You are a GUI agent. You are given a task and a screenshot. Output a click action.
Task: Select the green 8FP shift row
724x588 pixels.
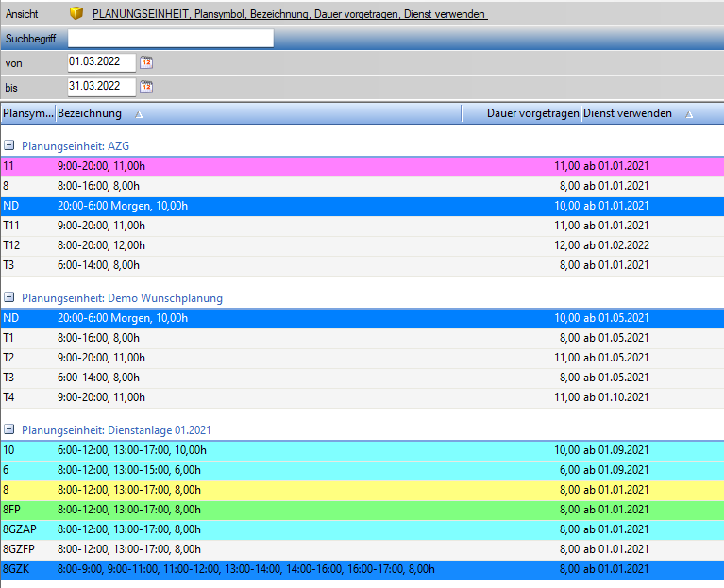click(x=283, y=510)
